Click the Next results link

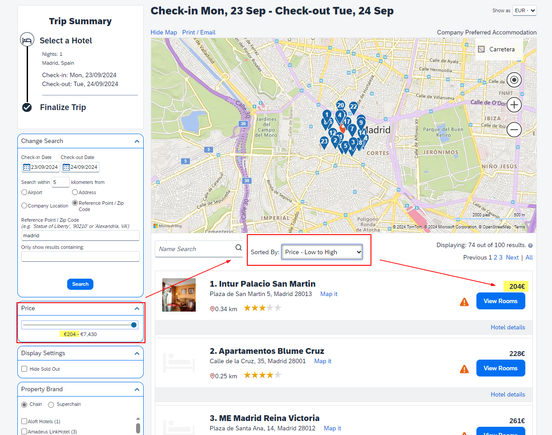pos(512,257)
